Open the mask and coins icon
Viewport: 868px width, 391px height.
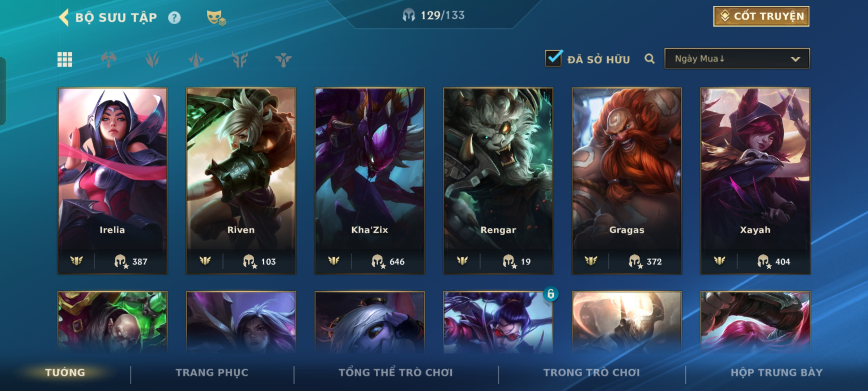216,18
